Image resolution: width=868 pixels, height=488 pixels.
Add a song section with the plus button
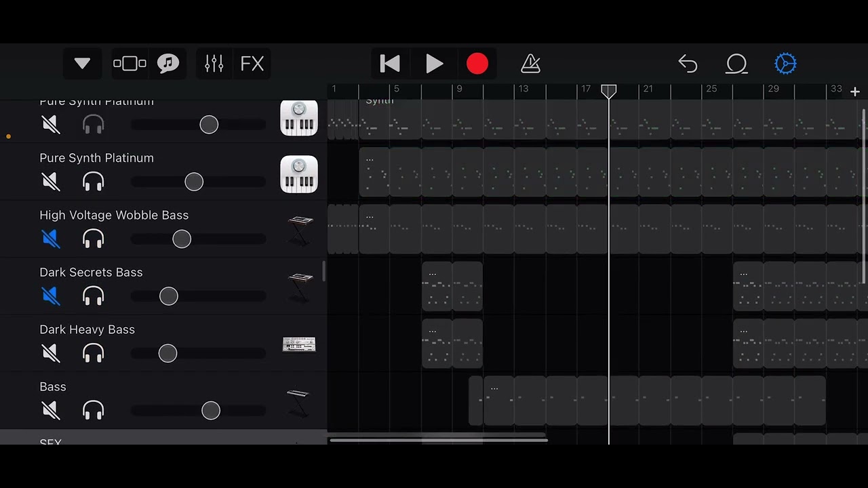(855, 91)
